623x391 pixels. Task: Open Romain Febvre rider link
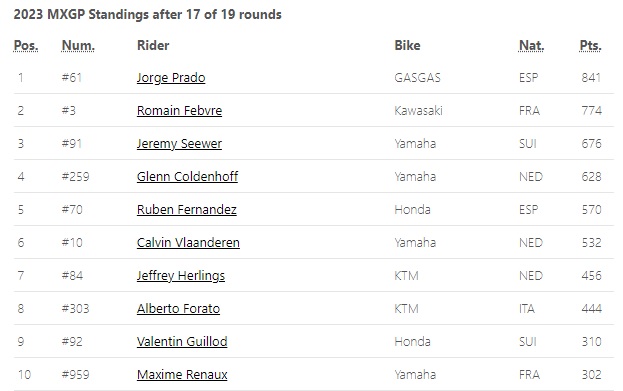(x=179, y=110)
